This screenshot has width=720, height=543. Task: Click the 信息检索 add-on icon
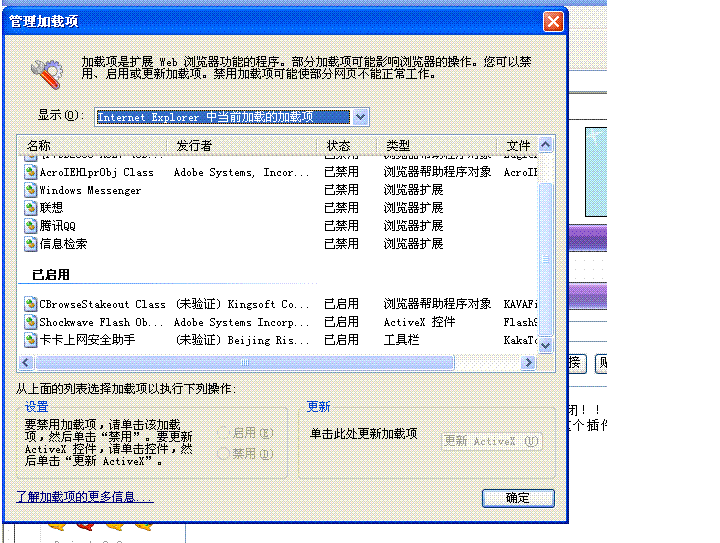point(30,244)
